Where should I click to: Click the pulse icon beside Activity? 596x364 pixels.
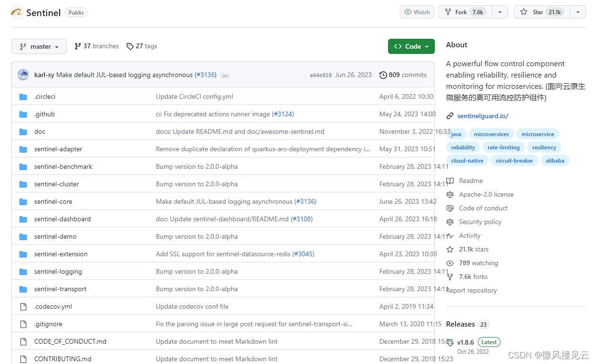click(x=450, y=236)
